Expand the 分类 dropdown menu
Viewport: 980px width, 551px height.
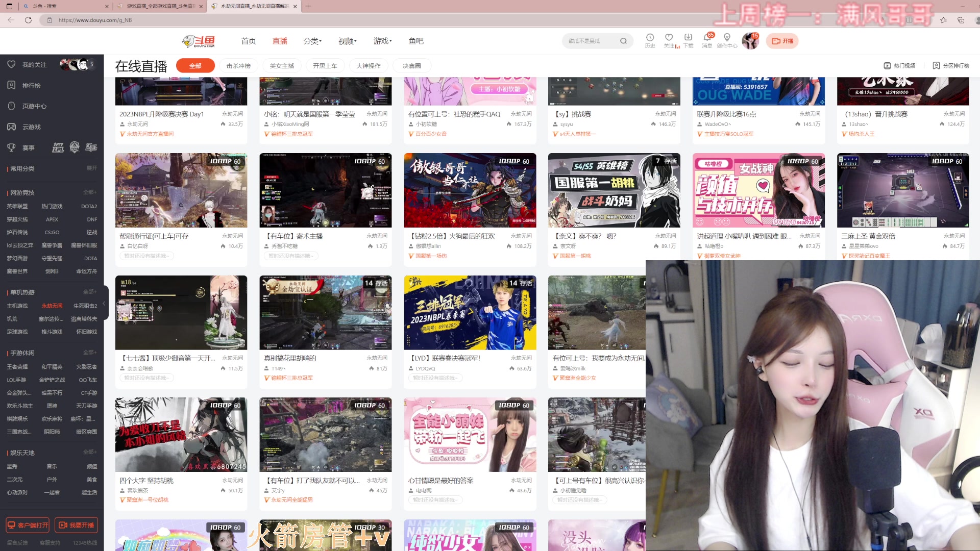(312, 41)
